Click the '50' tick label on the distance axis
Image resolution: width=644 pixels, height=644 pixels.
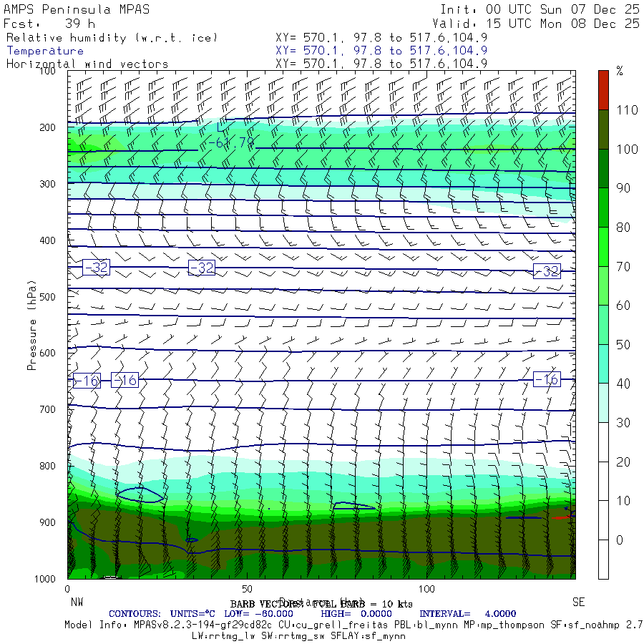[x=247, y=589]
